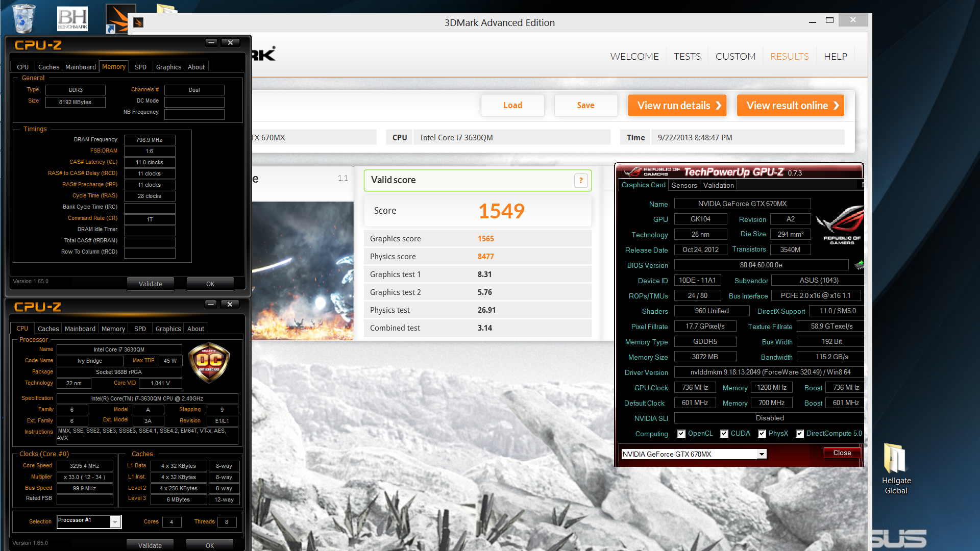Click the Valid score help question mark
Screen dimensions: 980x551
pos(581,181)
